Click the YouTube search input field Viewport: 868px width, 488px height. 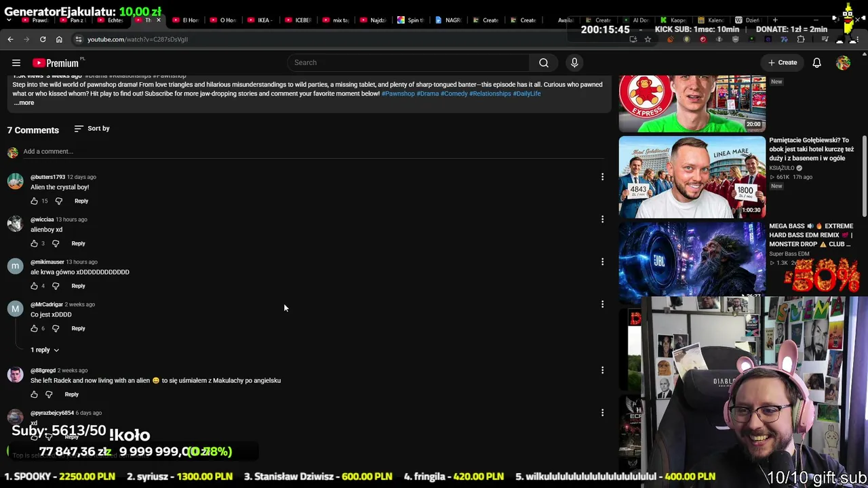[x=409, y=63]
